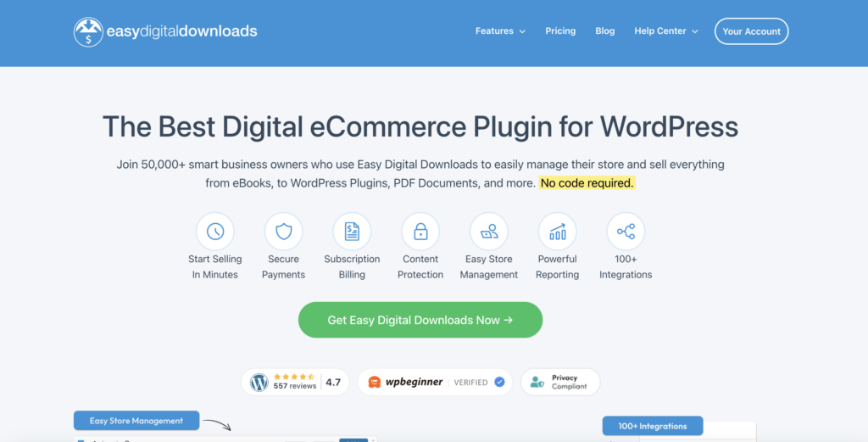The height and width of the screenshot is (442, 868).
Task: Click the Your Account button
Action: click(751, 31)
